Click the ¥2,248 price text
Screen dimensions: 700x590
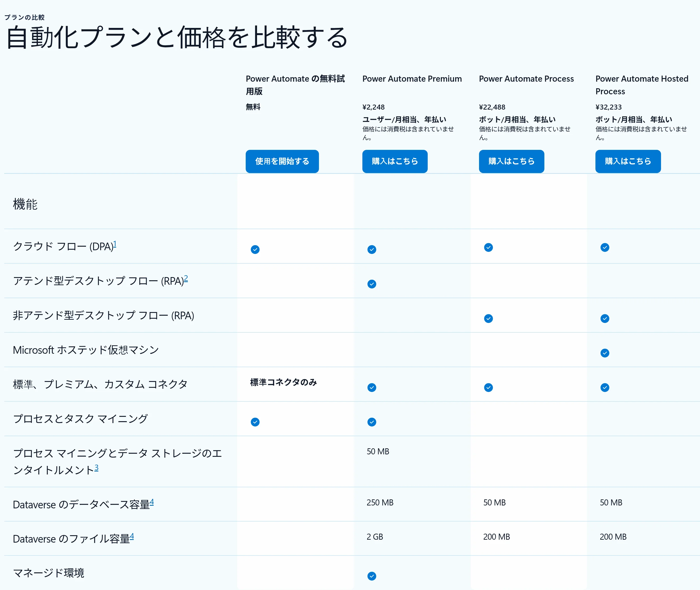tap(373, 107)
